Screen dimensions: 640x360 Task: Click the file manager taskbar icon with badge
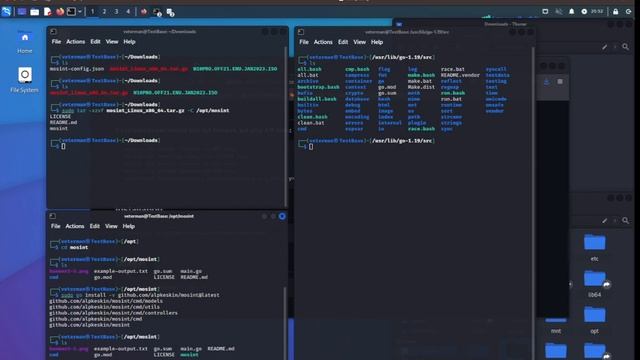[170, 12]
